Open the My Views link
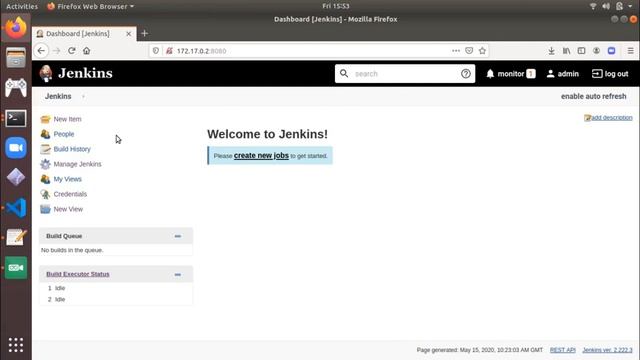Viewport: 640px width, 360px height. (x=67, y=179)
